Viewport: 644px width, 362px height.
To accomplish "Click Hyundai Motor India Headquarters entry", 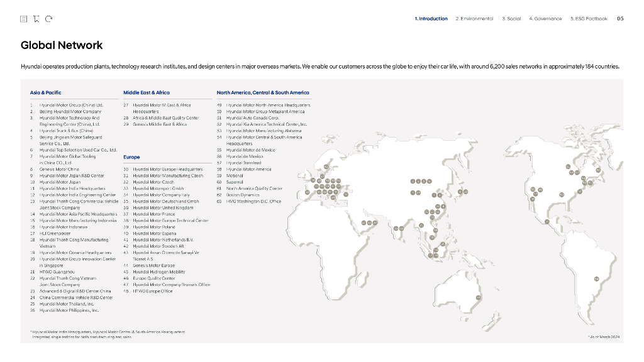I will coord(72,189).
